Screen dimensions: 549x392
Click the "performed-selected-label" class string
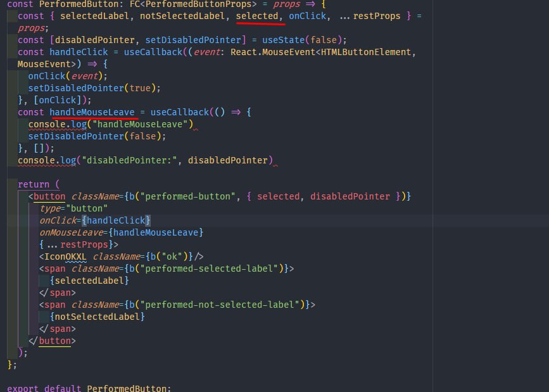209,269
